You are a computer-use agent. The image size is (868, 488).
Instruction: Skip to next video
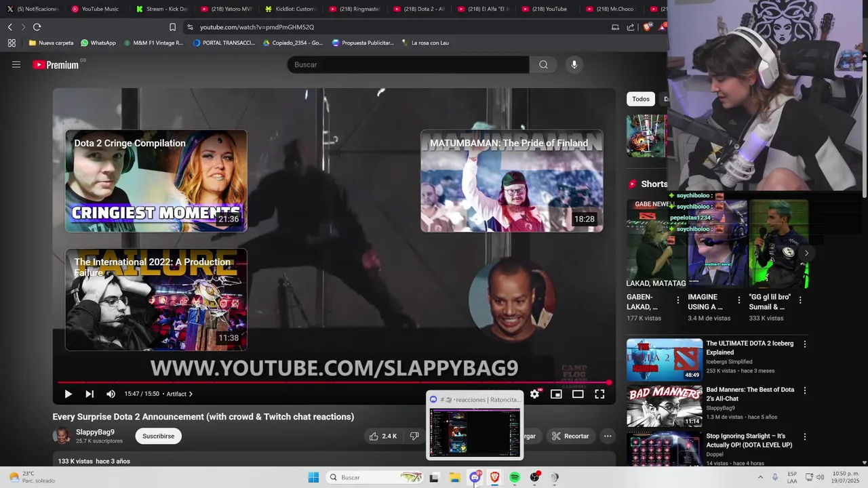(90, 394)
